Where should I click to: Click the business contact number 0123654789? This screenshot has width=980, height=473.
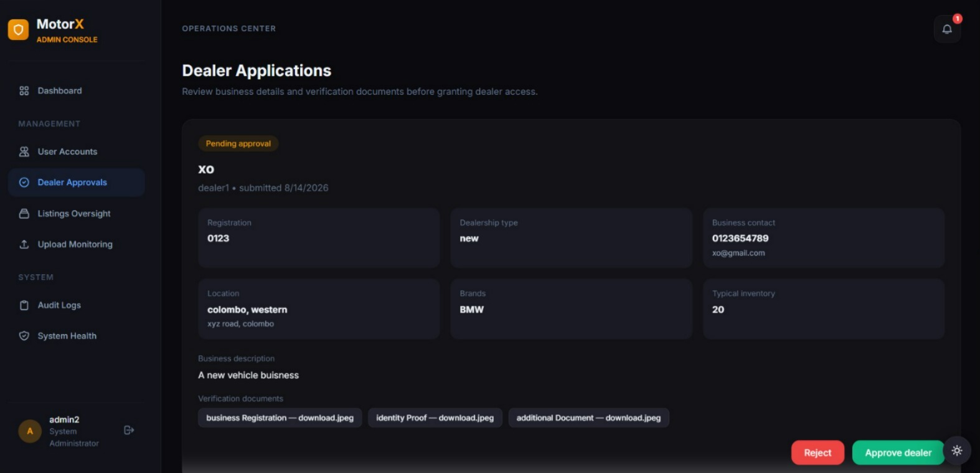point(740,238)
